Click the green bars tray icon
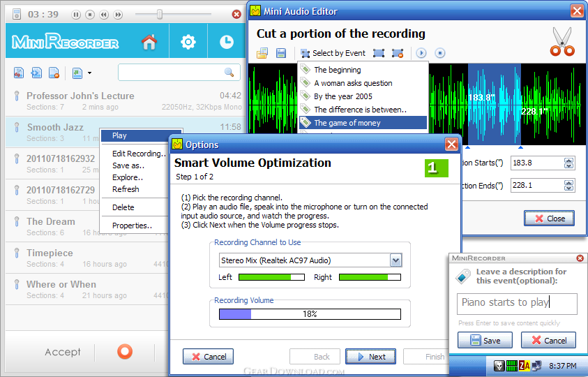The image size is (588, 377). (x=511, y=365)
